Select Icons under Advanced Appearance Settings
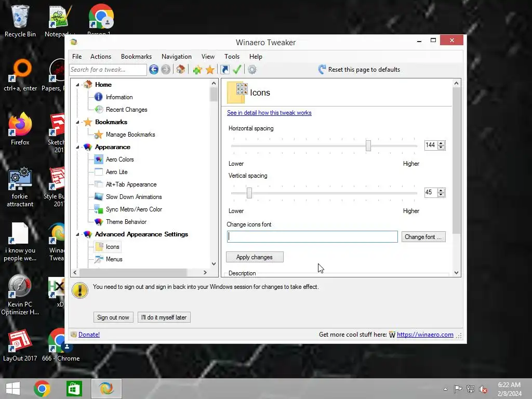532x399 pixels. point(112,247)
